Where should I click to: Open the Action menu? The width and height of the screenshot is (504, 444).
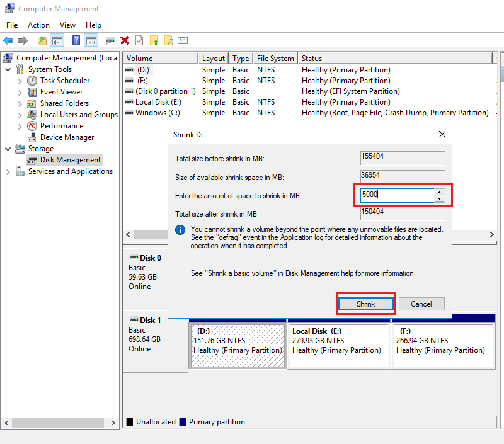pos(38,25)
